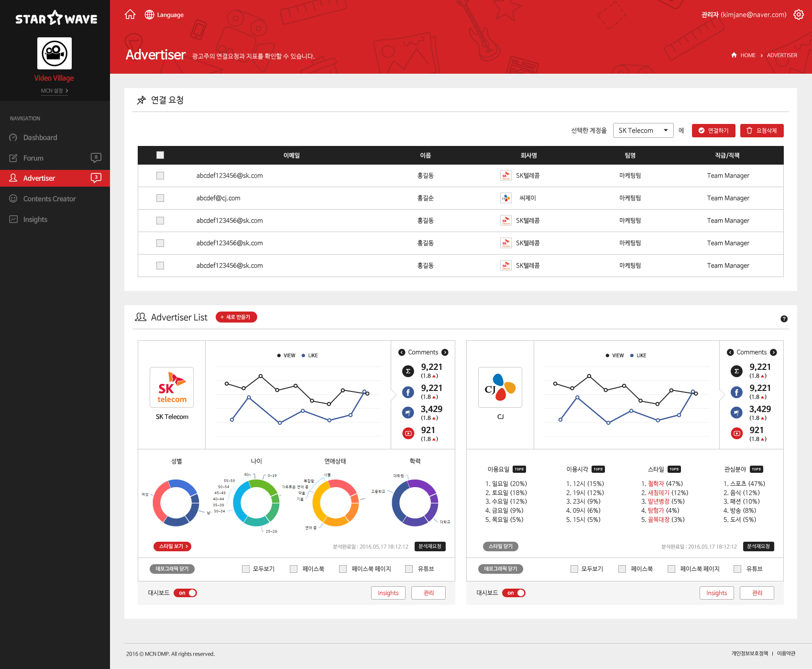Turn off the SK Telecom 대시보드 toggle
Screen dimensions: 812x669
pos(186,593)
